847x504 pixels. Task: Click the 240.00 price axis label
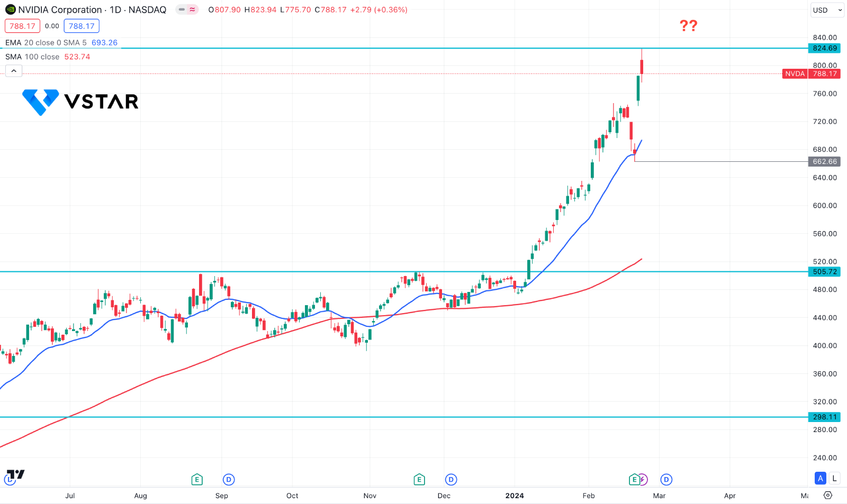tap(825, 458)
